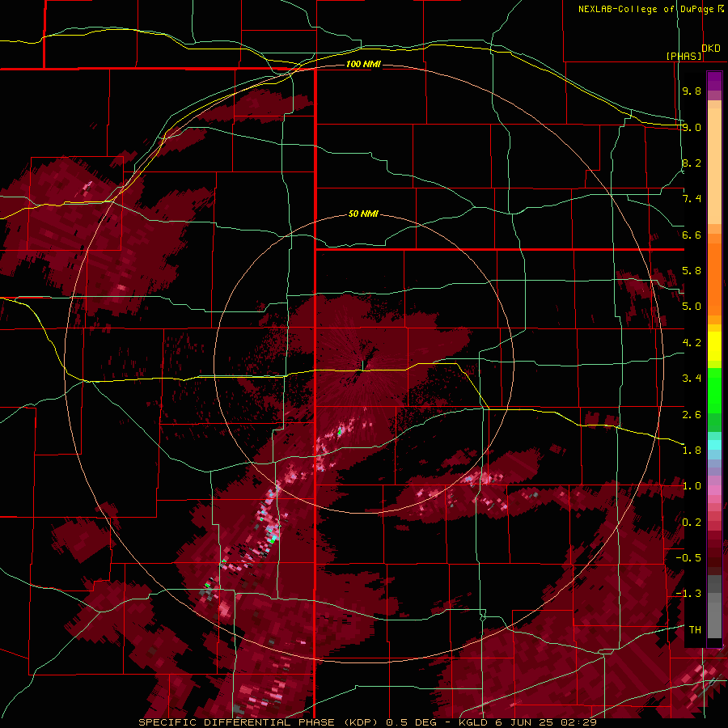Click the [PHAS] label above the color scale
This screenshot has width=728, height=728.
coord(684,56)
